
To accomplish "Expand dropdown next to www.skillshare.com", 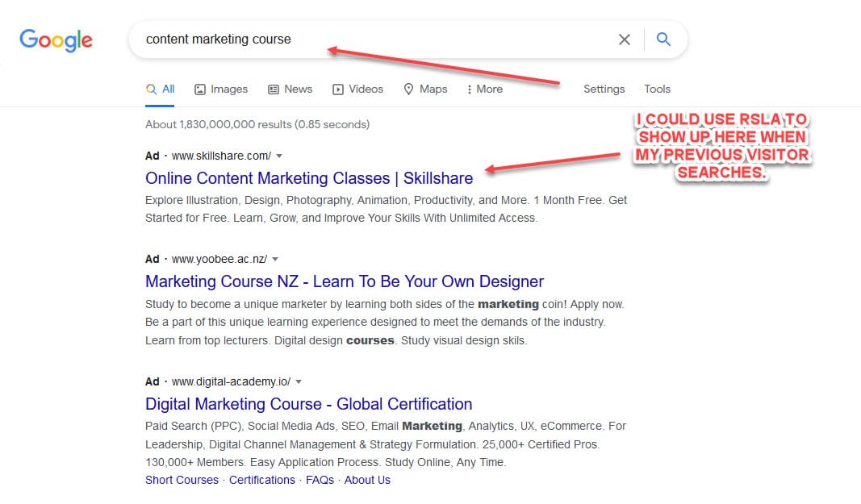I will click(x=279, y=156).
